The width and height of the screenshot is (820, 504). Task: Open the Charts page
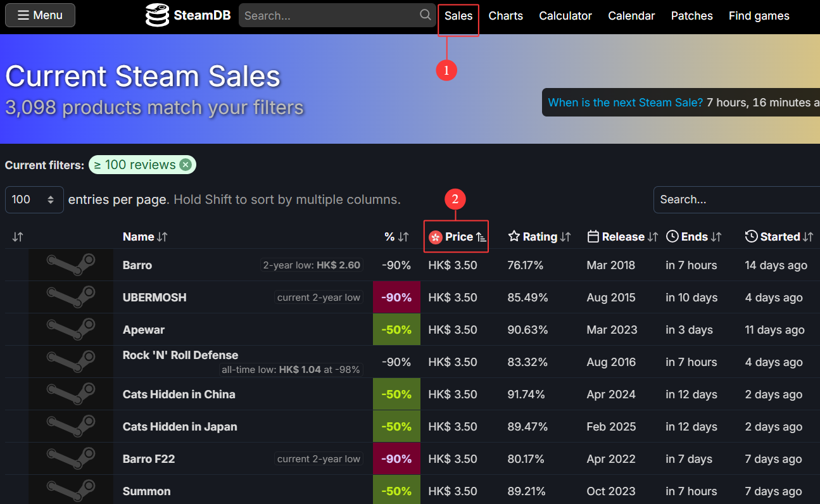tap(505, 16)
